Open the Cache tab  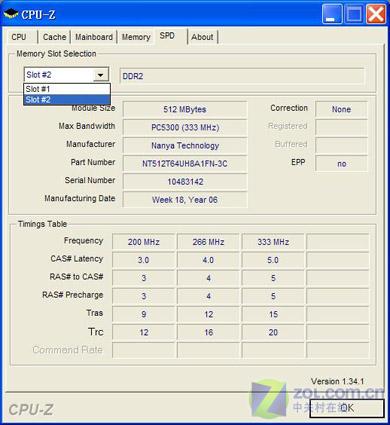click(x=55, y=37)
